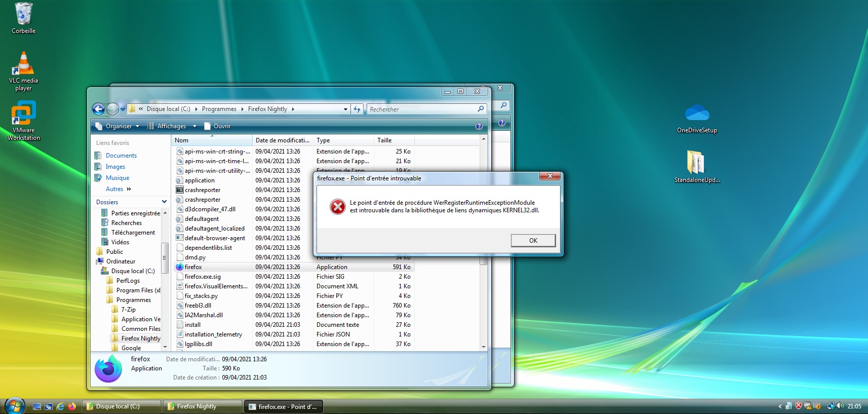Viewport: 868px width, 414px height.
Task: Collapse the Dossiers folder pane
Action: (164, 202)
